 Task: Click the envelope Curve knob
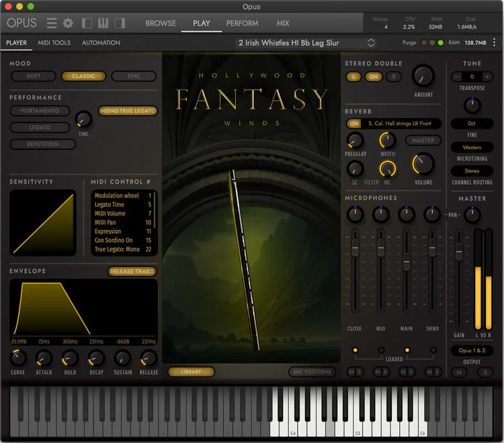point(18,358)
